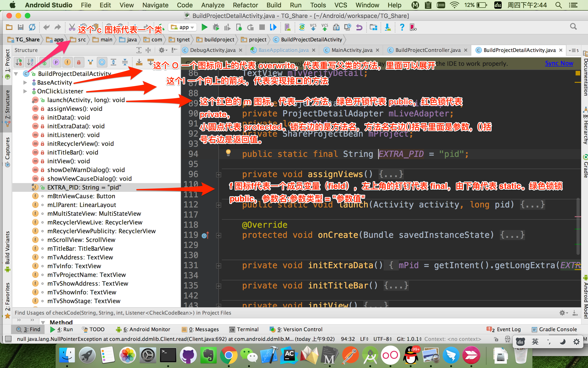Toggle Show Inherited members button
The image size is (588, 368).
click(x=90, y=62)
